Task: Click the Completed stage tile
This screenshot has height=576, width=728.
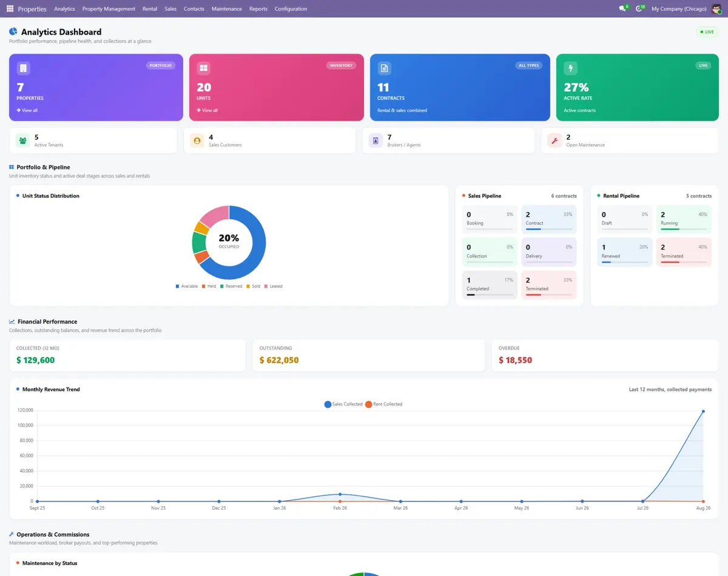Action: [x=490, y=285]
